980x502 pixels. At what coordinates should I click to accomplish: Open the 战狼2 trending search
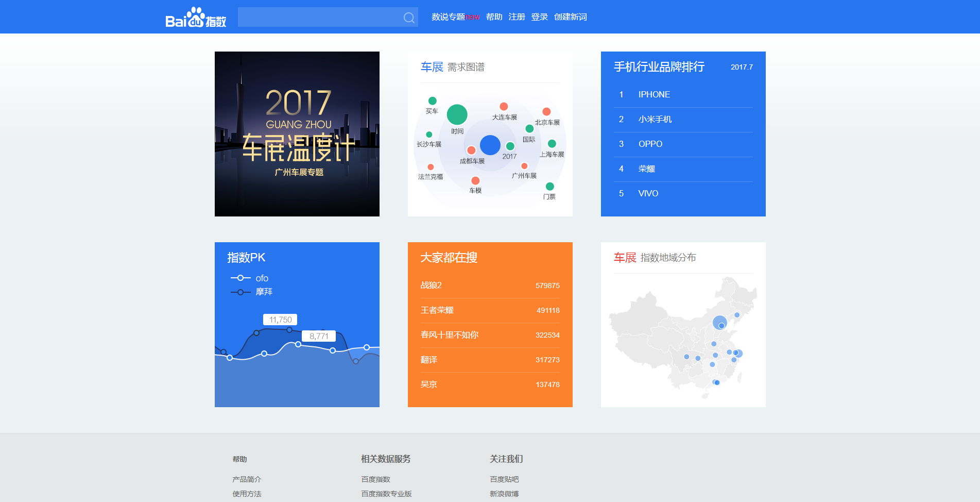490,286
